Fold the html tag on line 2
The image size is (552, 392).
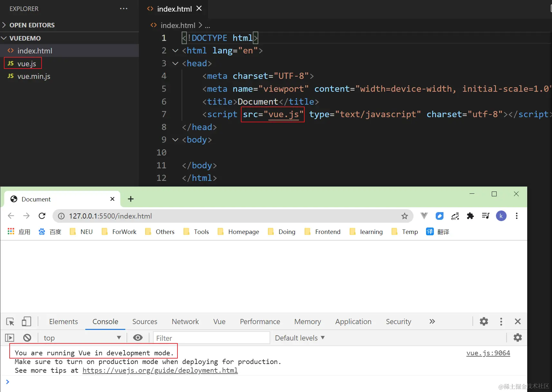point(175,51)
